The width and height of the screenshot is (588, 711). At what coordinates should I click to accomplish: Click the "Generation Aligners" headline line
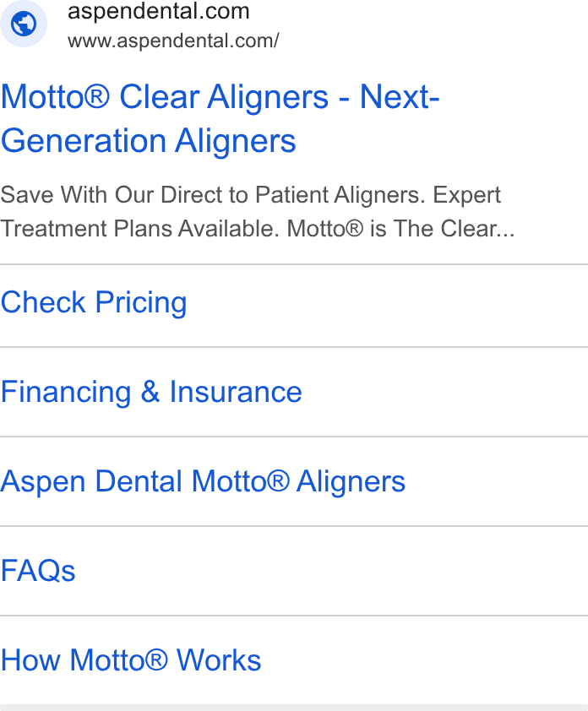(x=149, y=140)
